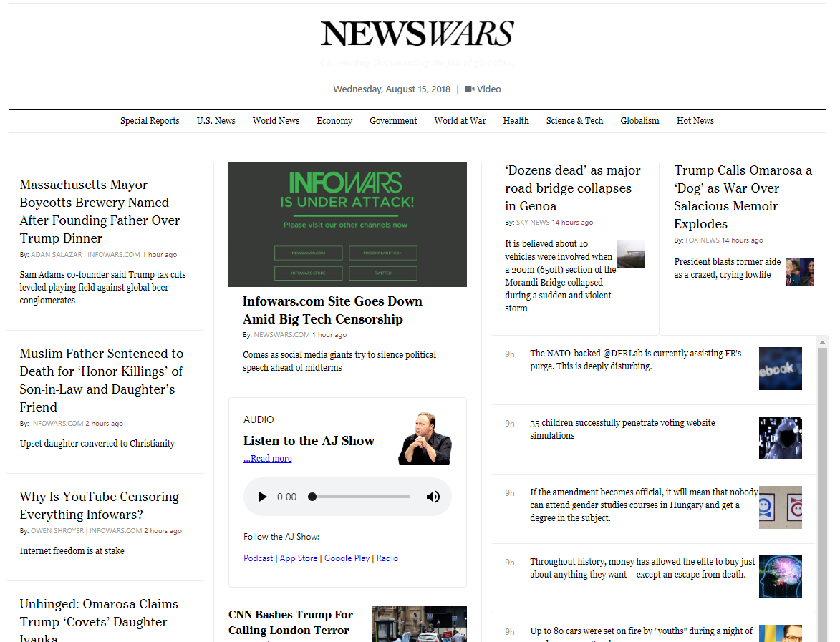
Task: Open Hot News section
Action: pyautogui.click(x=695, y=120)
